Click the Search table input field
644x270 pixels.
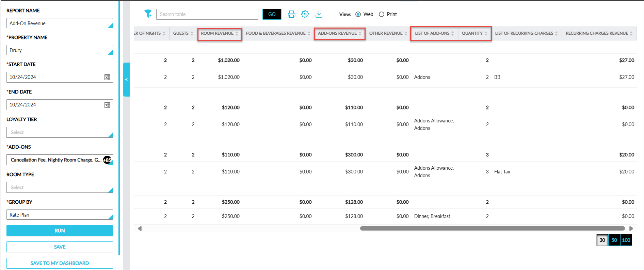(207, 14)
